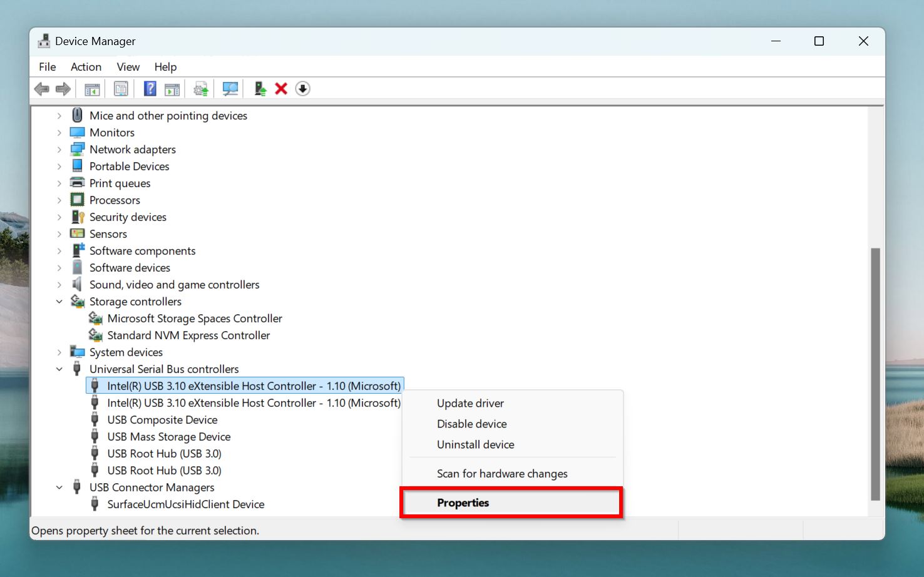Click the System devices category icon
This screenshot has height=577, width=924.
77,352
